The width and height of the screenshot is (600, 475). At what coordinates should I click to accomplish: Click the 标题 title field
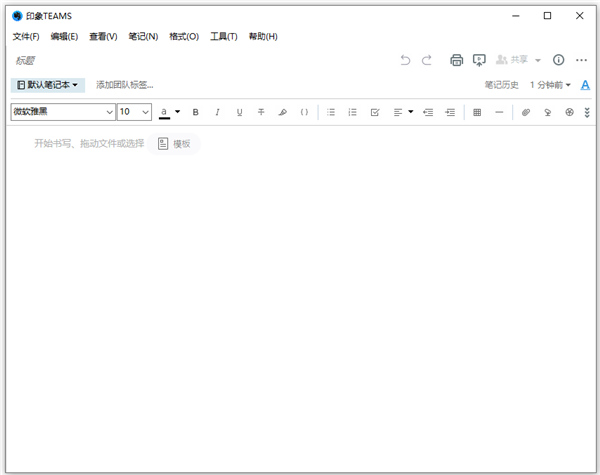tap(25, 60)
